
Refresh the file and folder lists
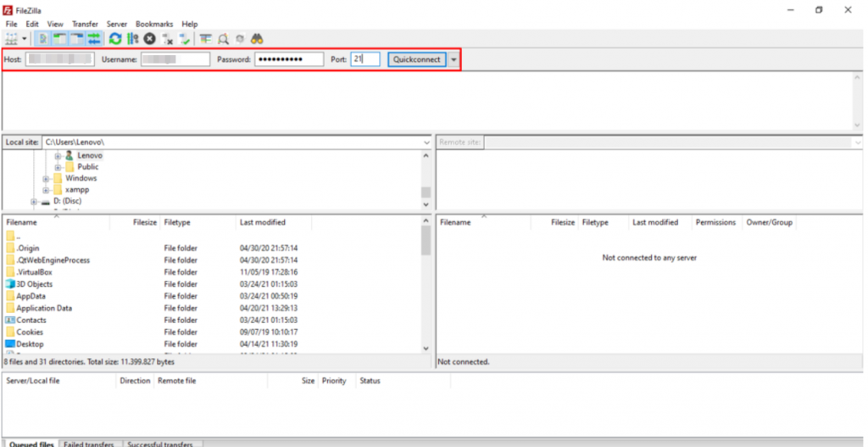point(115,39)
